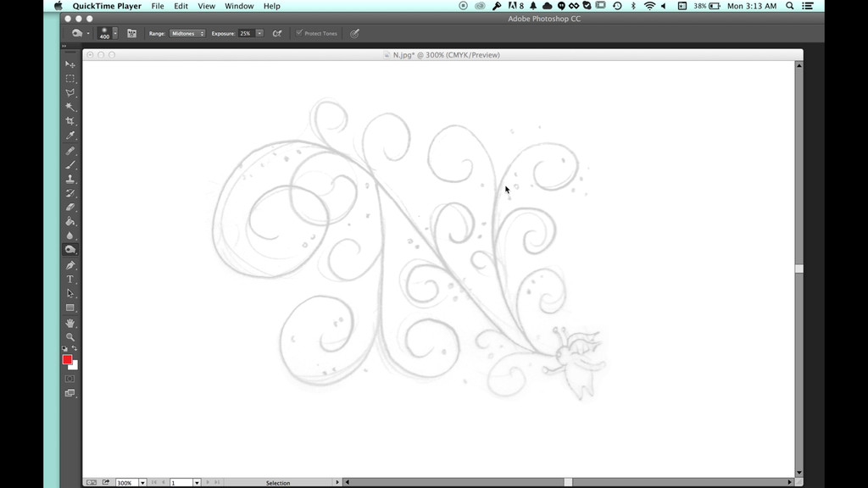Expand the collapsed toolbox panel arrows
Viewport: 868px width, 488px height.
pyautogui.click(x=64, y=46)
